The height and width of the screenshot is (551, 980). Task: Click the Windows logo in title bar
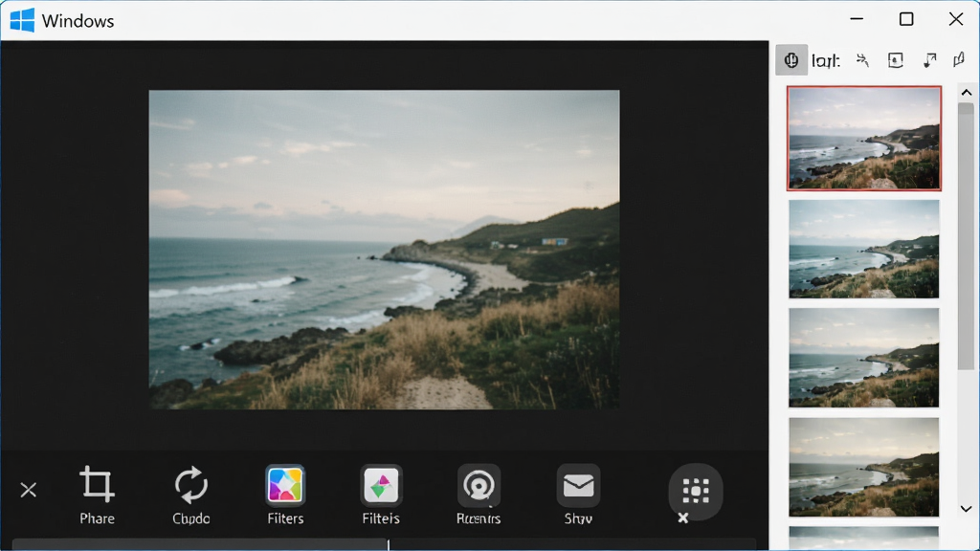23,20
